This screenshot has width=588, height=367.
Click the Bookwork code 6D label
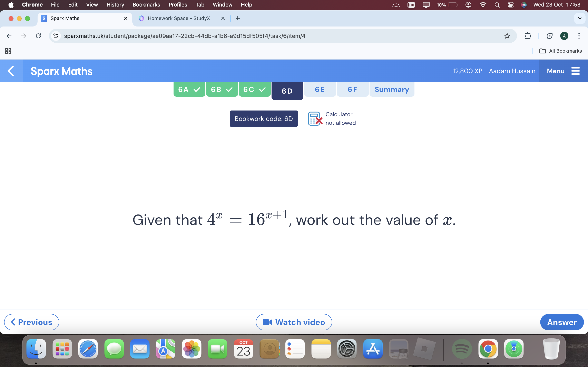[x=263, y=118]
